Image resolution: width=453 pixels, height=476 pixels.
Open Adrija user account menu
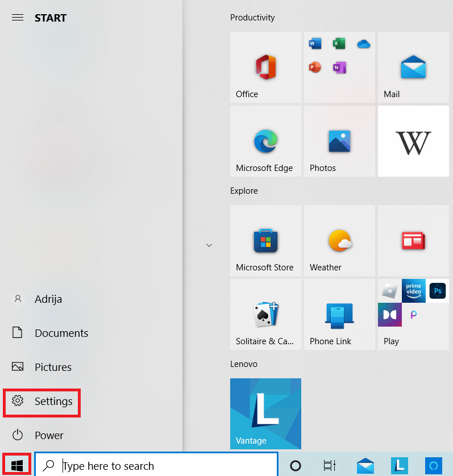36,299
